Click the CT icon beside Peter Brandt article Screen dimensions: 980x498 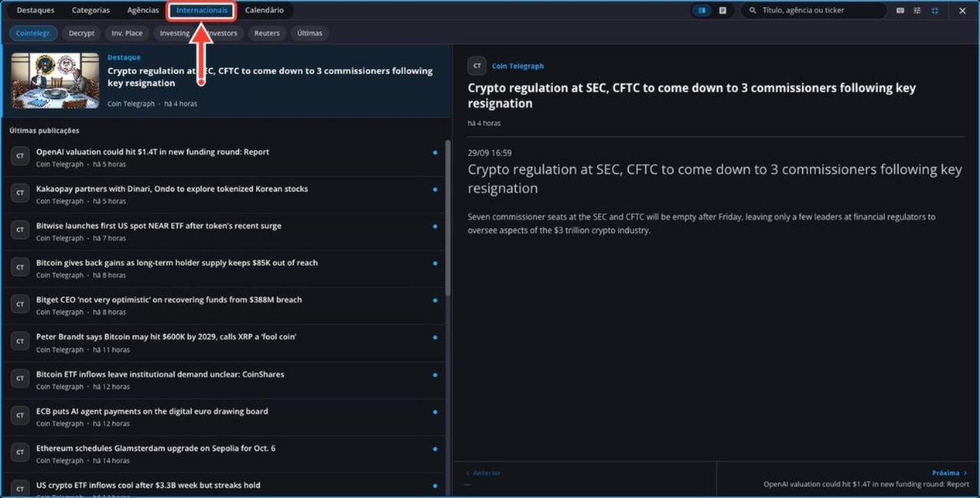pos(20,342)
